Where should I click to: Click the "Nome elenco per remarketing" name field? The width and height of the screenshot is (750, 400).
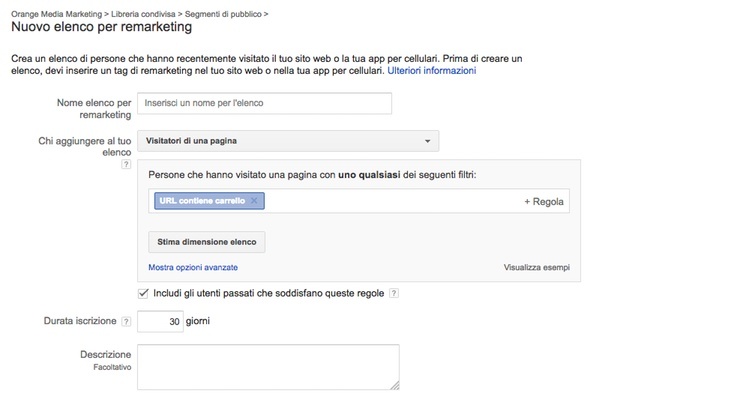(x=264, y=103)
